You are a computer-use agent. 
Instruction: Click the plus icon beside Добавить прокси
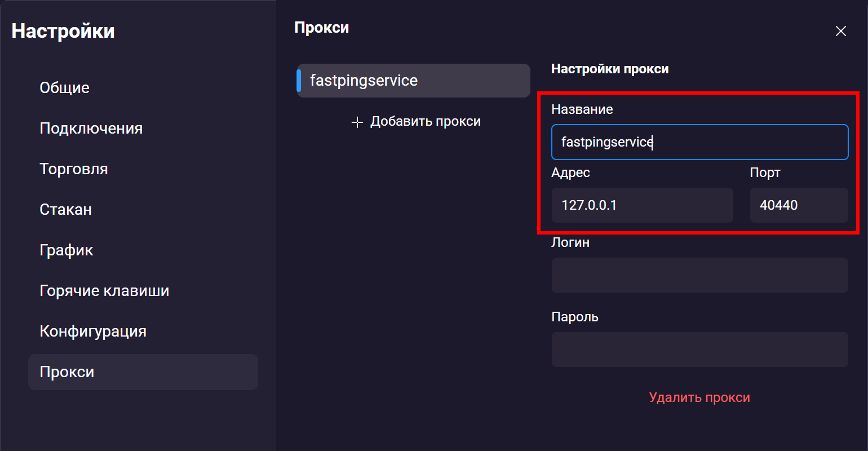pyautogui.click(x=357, y=122)
